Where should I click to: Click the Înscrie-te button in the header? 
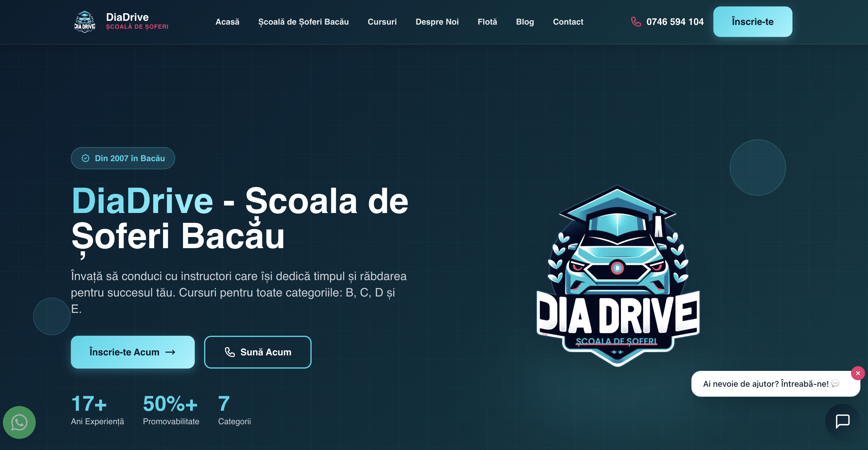click(x=753, y=21)
